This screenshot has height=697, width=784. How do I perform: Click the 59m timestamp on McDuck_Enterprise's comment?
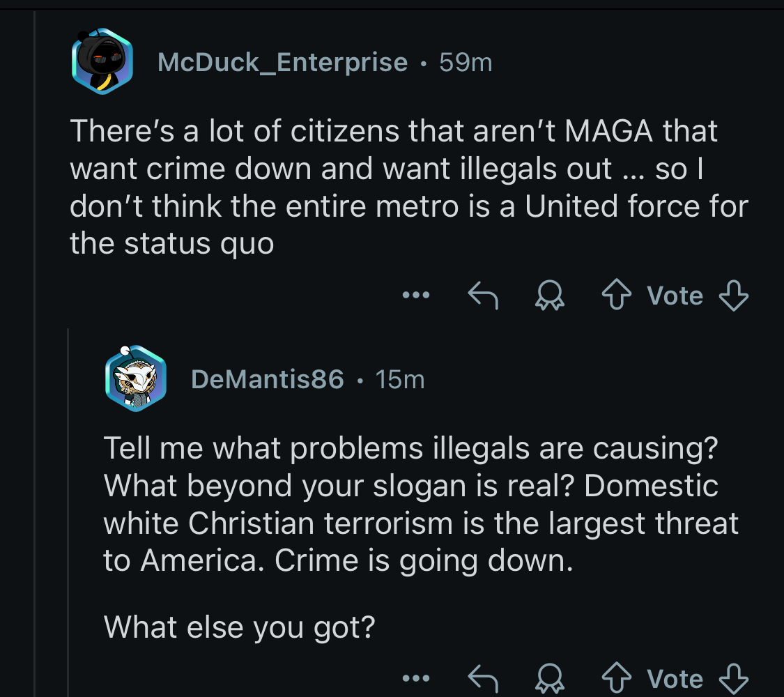[466, 62]
